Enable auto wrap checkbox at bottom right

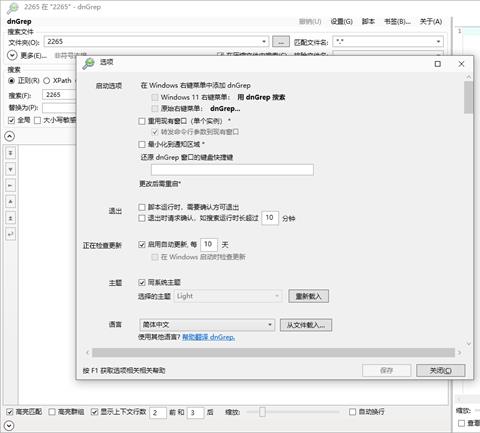[353, 412]
